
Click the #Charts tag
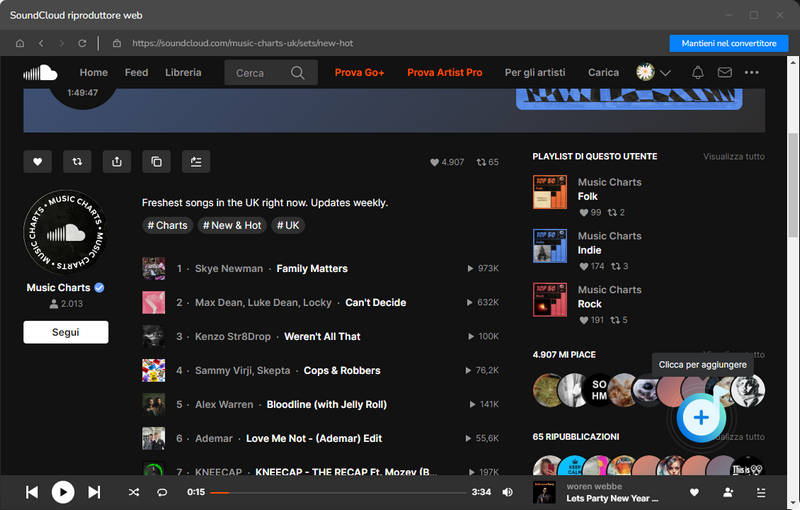[167, 225]
